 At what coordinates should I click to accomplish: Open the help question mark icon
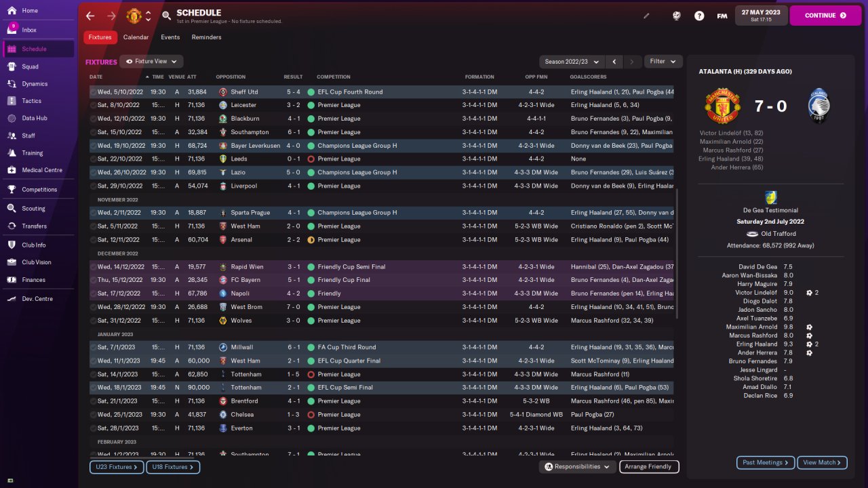pos(699,16)
